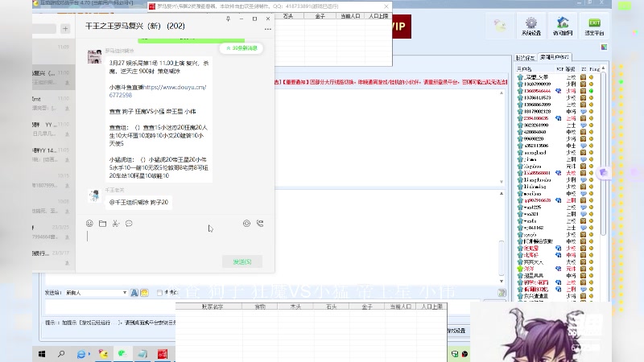Jump to the 30 new messages pill
644x362 pixels.
pos(242,48)
